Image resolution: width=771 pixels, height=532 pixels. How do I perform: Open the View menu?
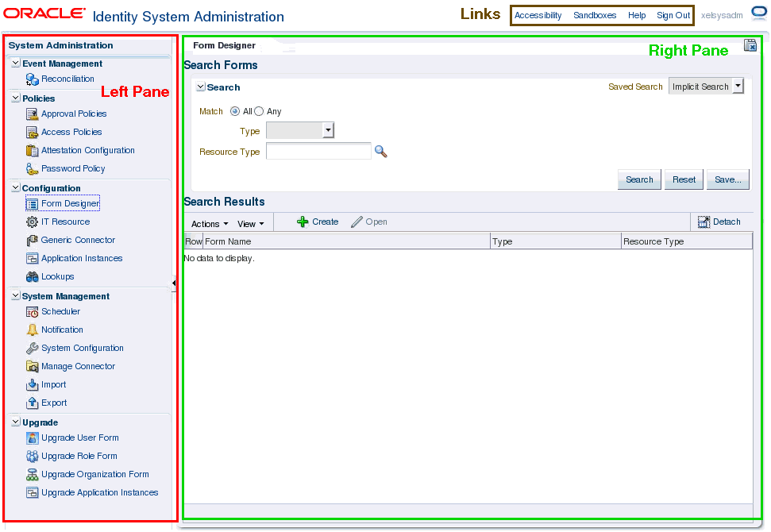point(251,224)
